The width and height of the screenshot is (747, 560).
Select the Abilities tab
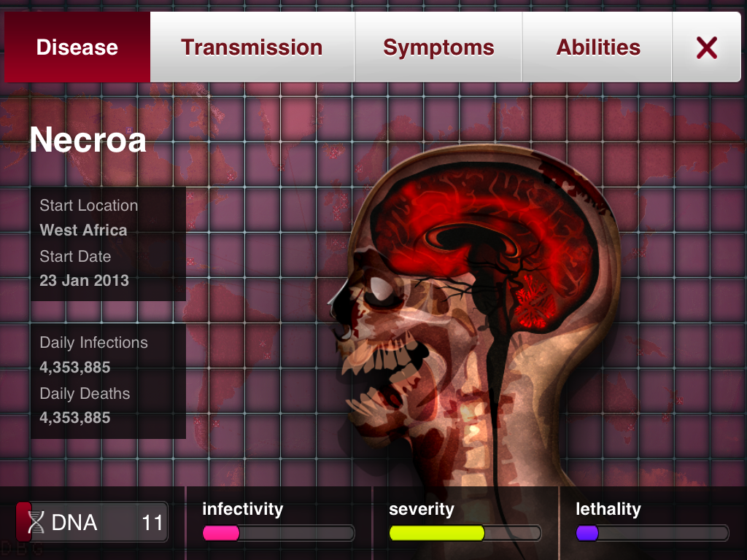(x=597, y=47)
